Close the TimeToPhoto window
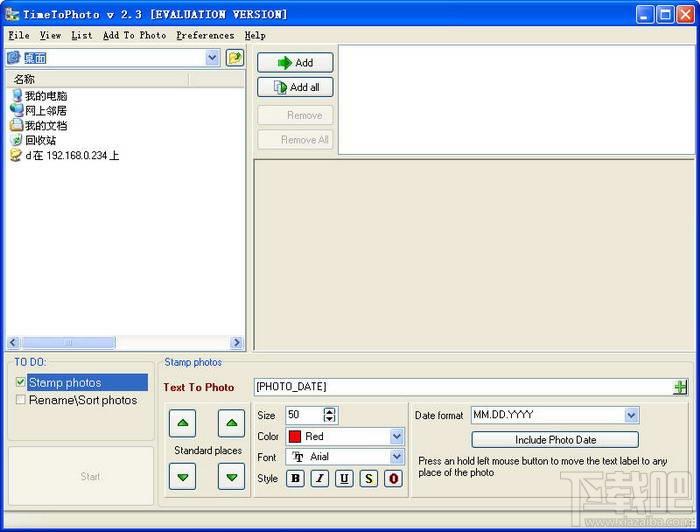Screen dimensions: 700x532 685,15
